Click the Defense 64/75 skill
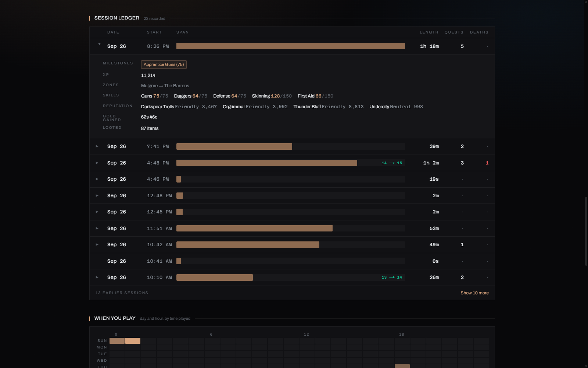 [x=230, y=96]
